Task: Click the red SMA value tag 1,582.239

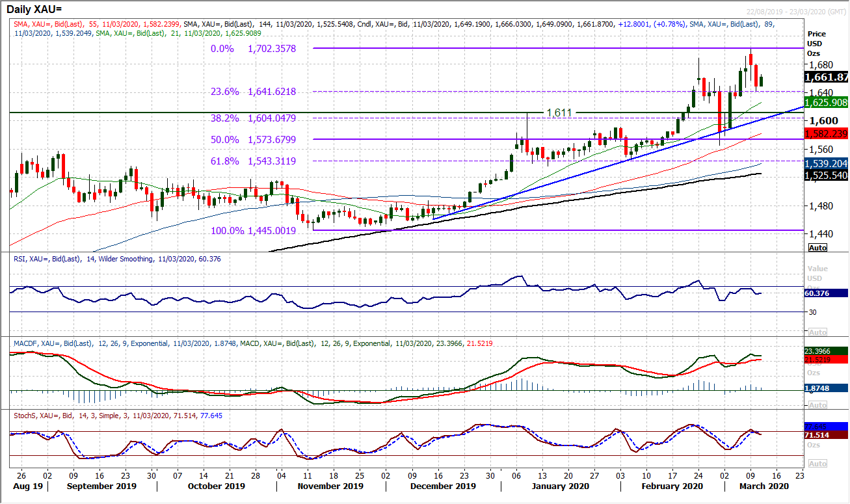Action: click(827, 133)
